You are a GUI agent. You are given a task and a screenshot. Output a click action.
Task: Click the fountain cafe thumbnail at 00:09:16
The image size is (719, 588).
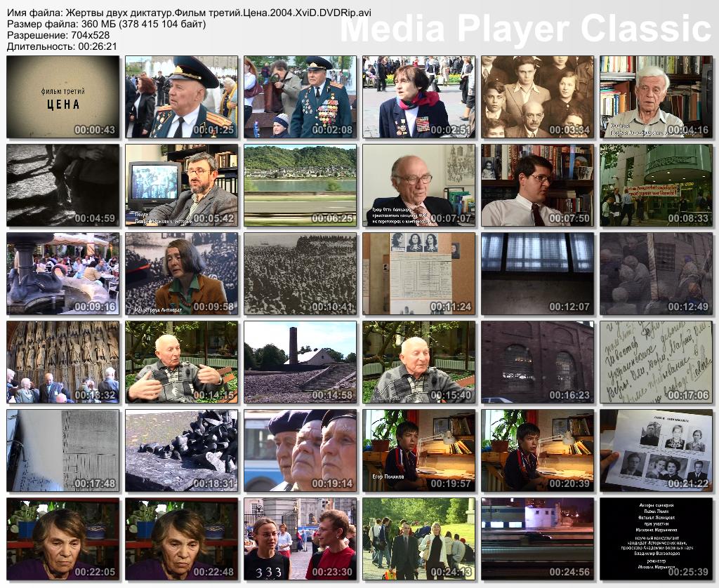point(63,274)
